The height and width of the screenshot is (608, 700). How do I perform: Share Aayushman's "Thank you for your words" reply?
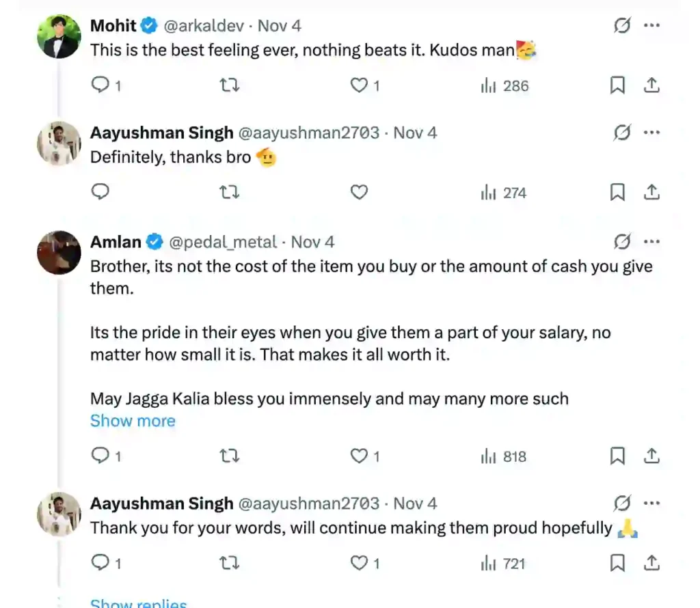pos(652,564)
